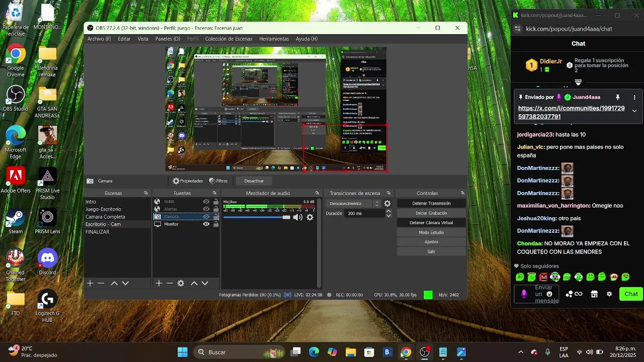Open the x.com communities link in chat
This screenshot has width=644, height=362.
(x=571, y=113)
